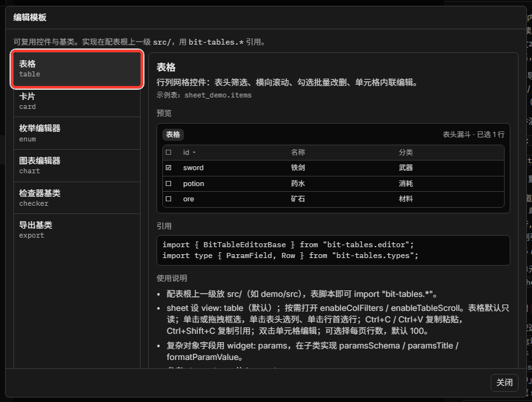Click the 使用说明 section heading
This screenshot has height=402, width=532.
172,278
